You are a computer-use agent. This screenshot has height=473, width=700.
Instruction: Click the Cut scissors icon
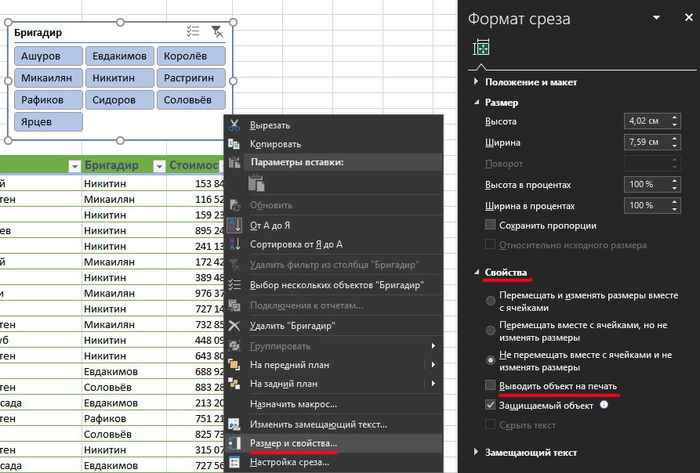[x=234, y=125]
